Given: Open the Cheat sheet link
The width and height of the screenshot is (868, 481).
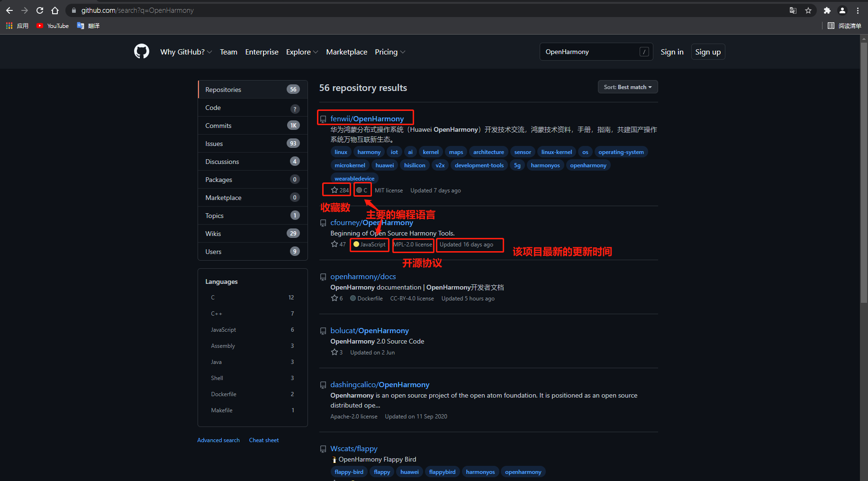Looking at the screenshot, I should 264,440.
